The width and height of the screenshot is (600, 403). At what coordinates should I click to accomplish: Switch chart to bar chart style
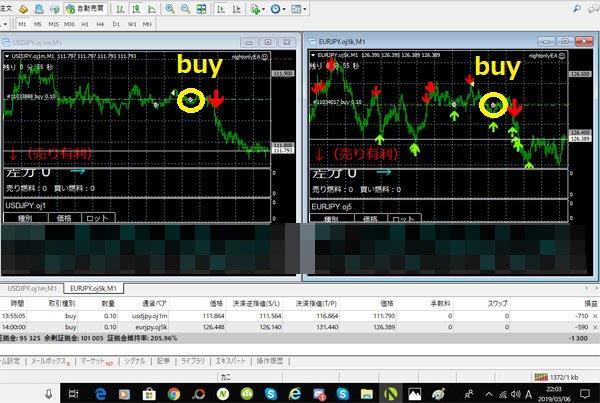tap(120, 9)
